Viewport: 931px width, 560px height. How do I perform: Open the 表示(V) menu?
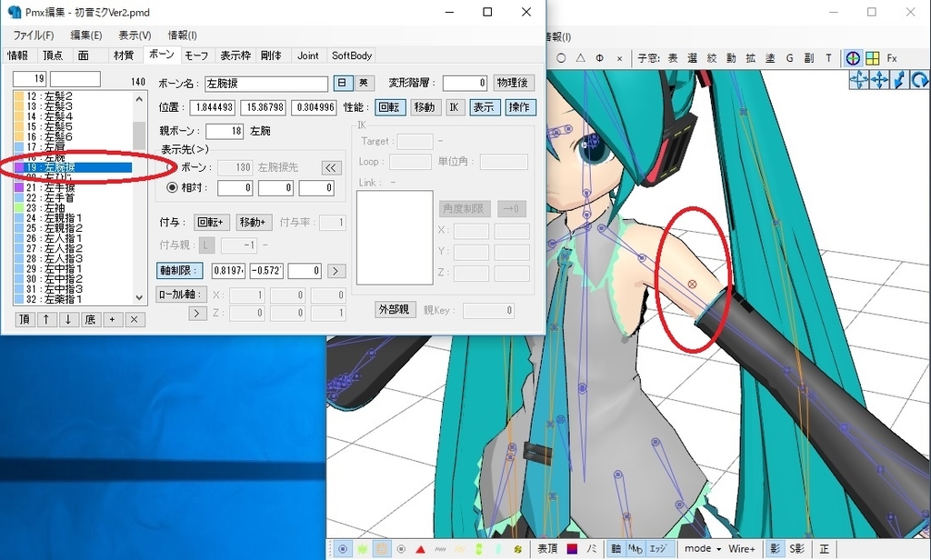tap(135, 35)
